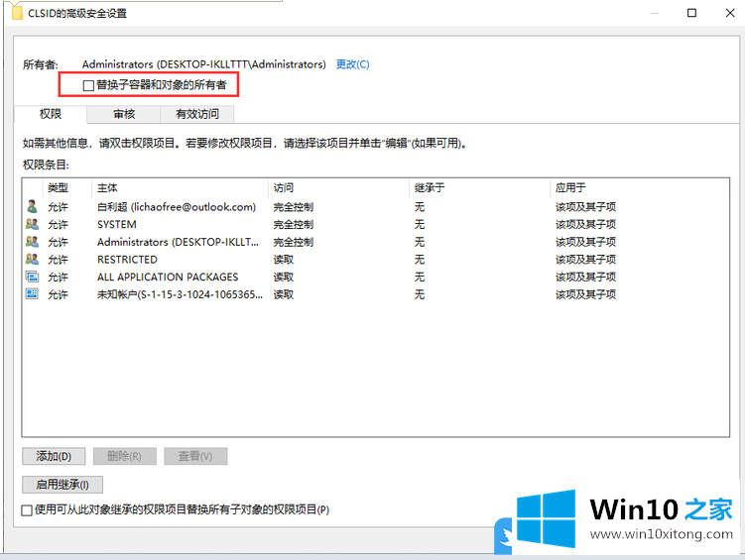Click 读取 access in RESTRICTED row
This screenshot has height=560, width=745.
[x=283, y=260]
